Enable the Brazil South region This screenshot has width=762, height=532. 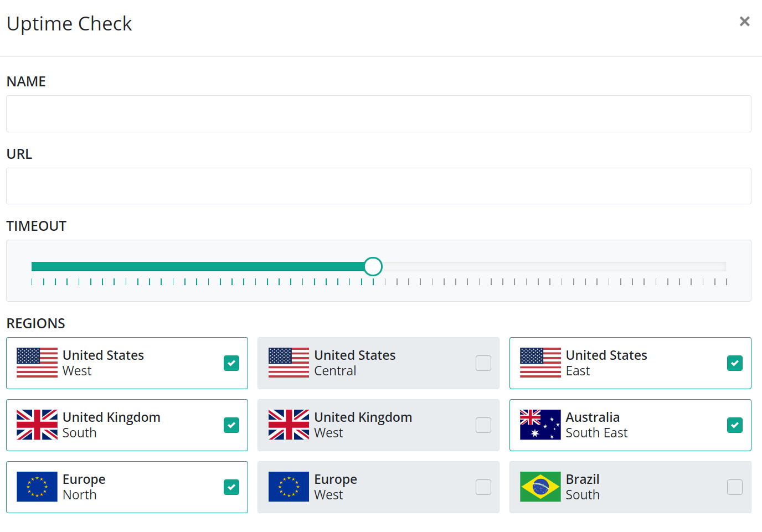coord(735,487)
